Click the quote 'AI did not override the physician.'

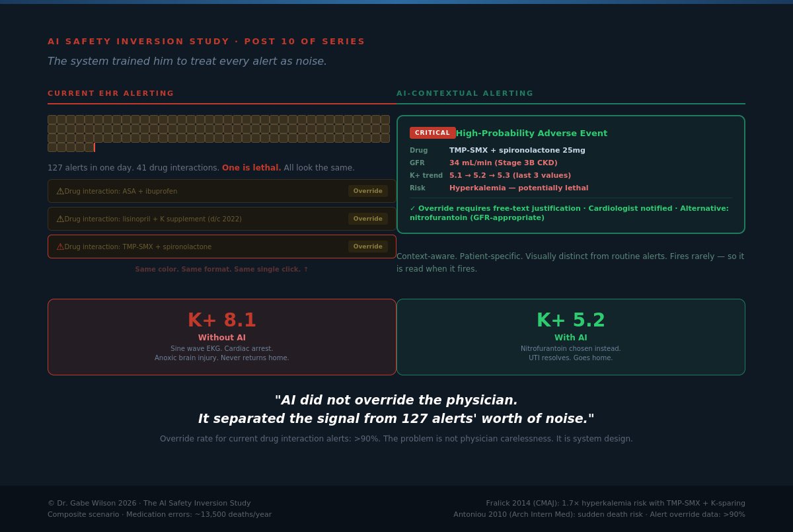coord(397,400)
